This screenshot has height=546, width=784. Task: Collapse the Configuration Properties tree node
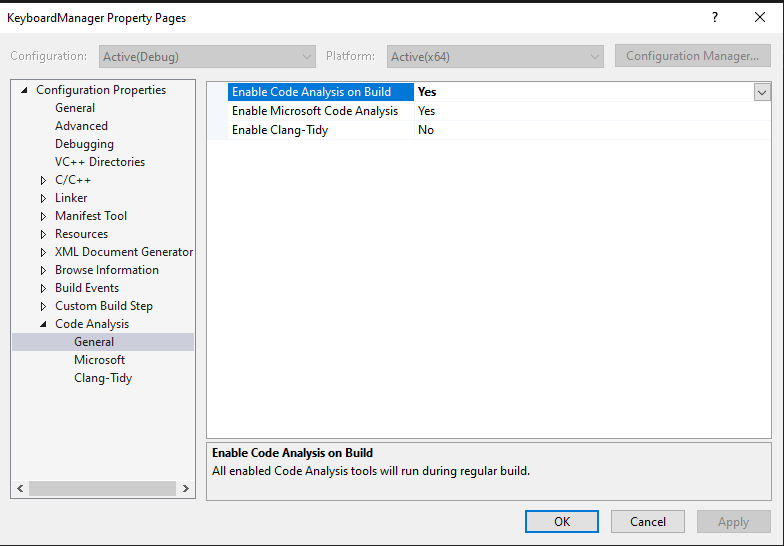point(24,90)
